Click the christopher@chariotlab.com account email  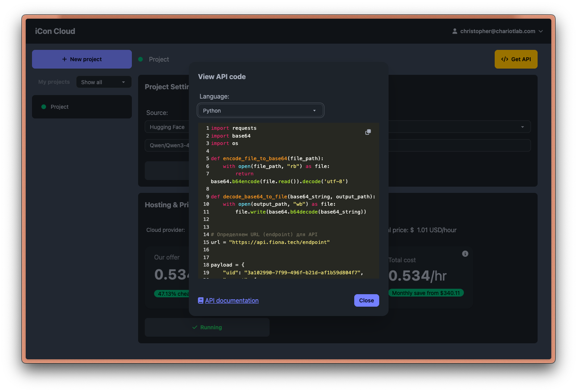pos(497,31)
